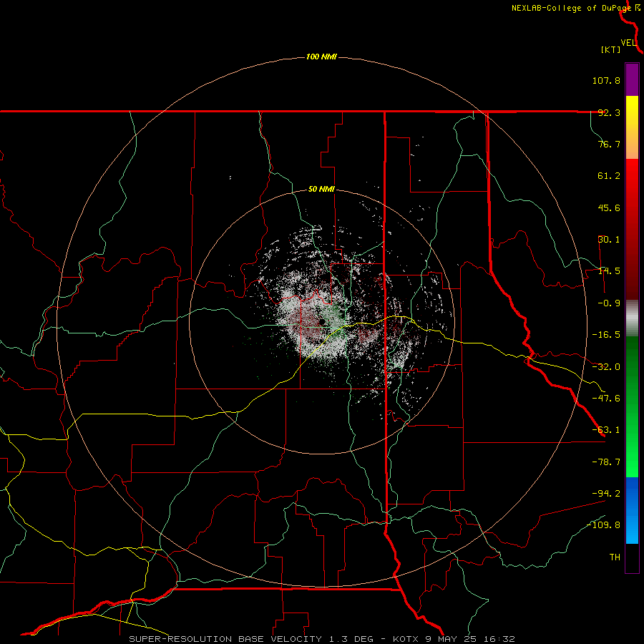Click the gray near-zero color bar segment
The image size is (644, 644).
pos(632,318)
